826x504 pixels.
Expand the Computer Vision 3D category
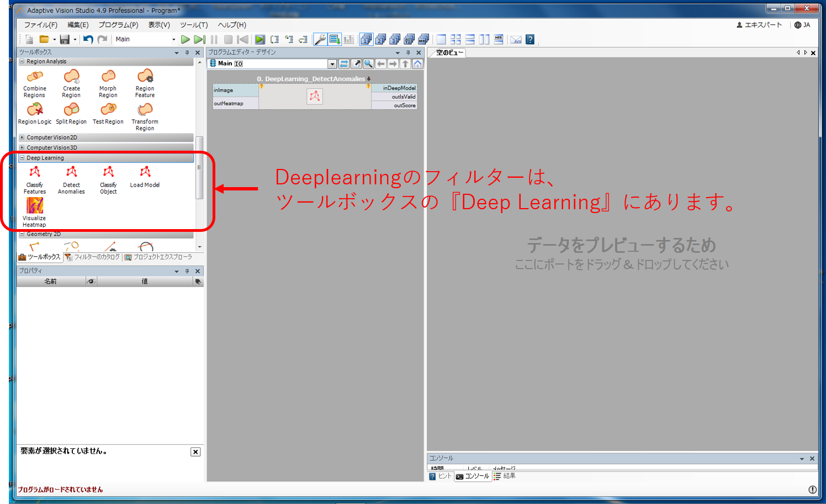pyautogui.click(x=22, y=147)
